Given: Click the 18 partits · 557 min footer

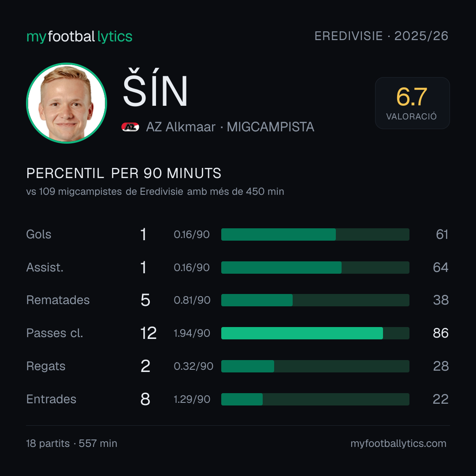Looking at the screenshot, I should click(72, 443).
